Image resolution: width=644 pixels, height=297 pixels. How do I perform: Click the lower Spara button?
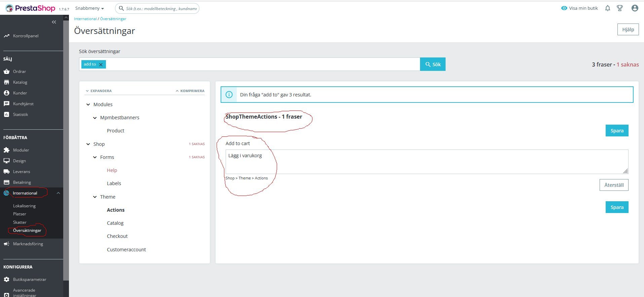point(617,207)
